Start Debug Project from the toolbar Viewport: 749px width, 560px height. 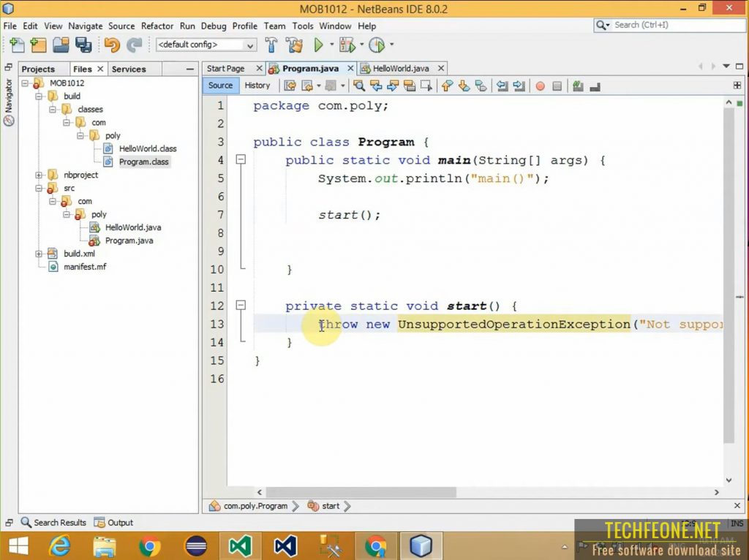(x=347, y=45)
